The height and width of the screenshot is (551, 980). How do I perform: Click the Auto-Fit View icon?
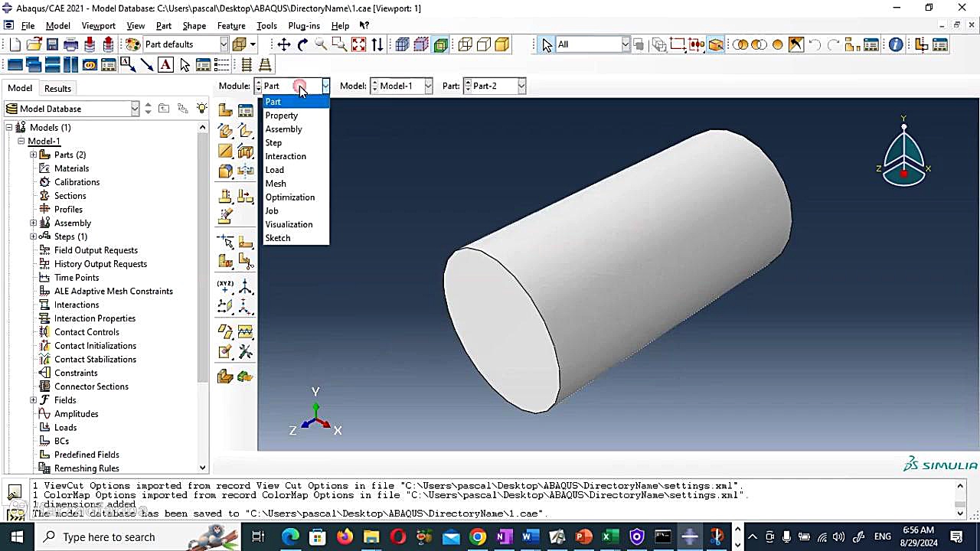point(358,45)
